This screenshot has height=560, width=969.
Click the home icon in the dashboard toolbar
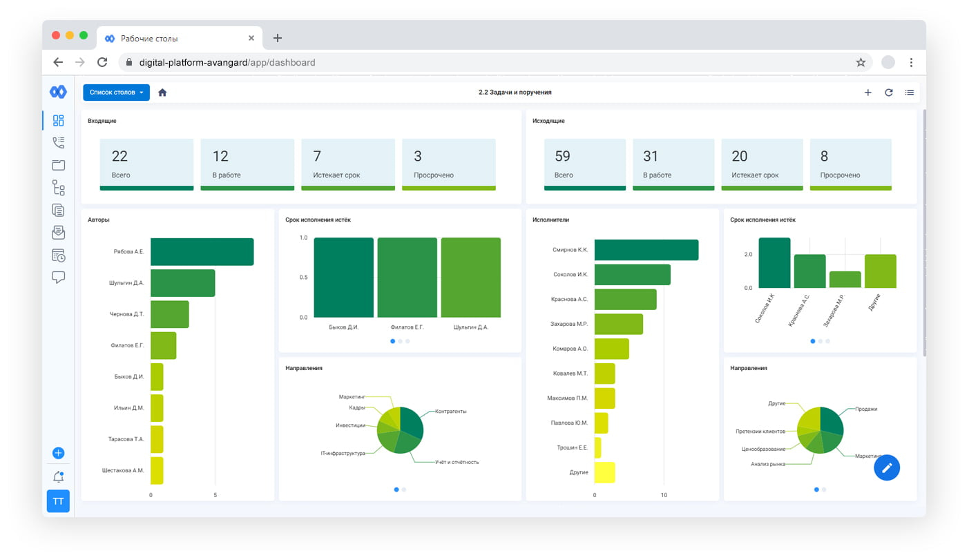click(x=162, y=93)
